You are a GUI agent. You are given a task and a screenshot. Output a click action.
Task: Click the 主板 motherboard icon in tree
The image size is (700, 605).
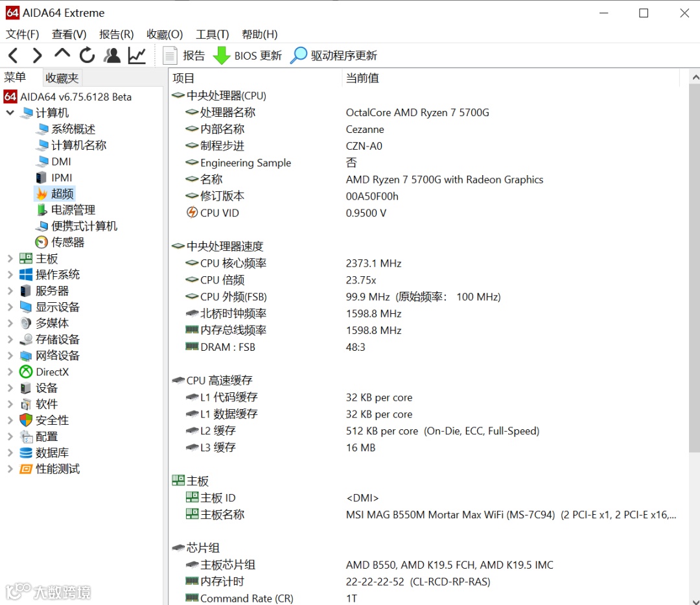click(26, 258)
